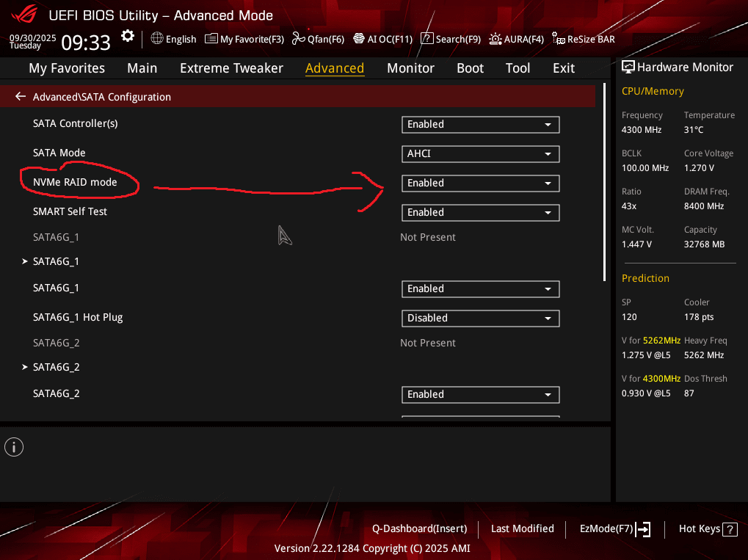This screenshot has height=560, width=748.
Task: Click Advanced\SATA Configuration breadcrumb
Action: (101, 97)
